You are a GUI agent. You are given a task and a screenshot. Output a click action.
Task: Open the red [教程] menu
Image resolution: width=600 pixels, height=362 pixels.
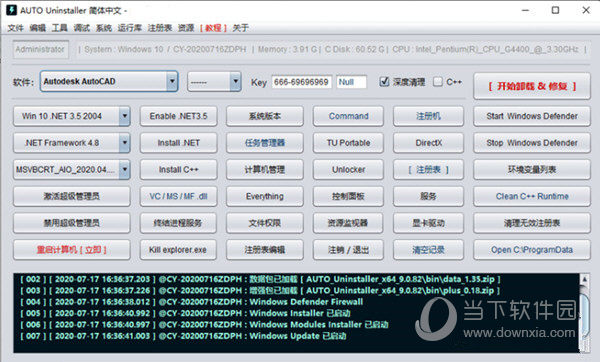point(213,28)
